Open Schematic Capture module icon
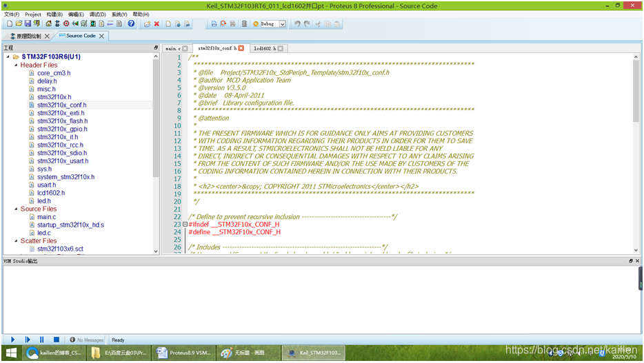This screenshot has height=363, width=644. (x=57, y=24)
